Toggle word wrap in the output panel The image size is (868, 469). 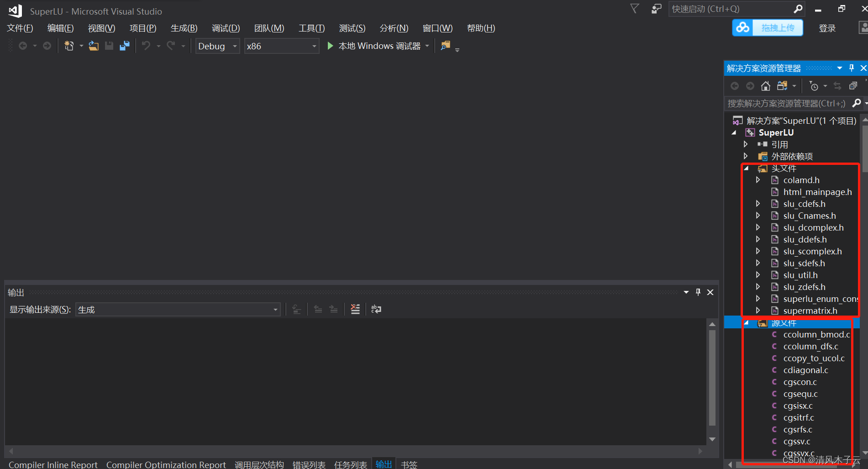pos(376,309)
